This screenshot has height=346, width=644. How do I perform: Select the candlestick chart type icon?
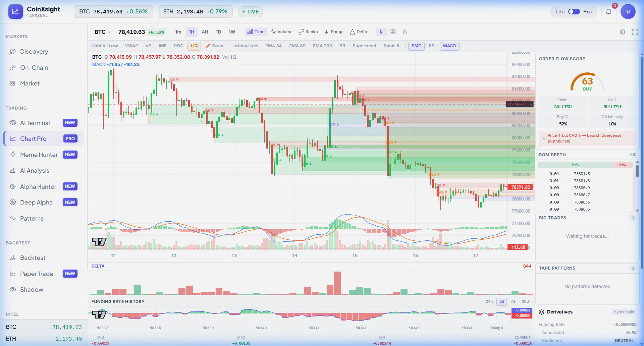coord(381,32)
